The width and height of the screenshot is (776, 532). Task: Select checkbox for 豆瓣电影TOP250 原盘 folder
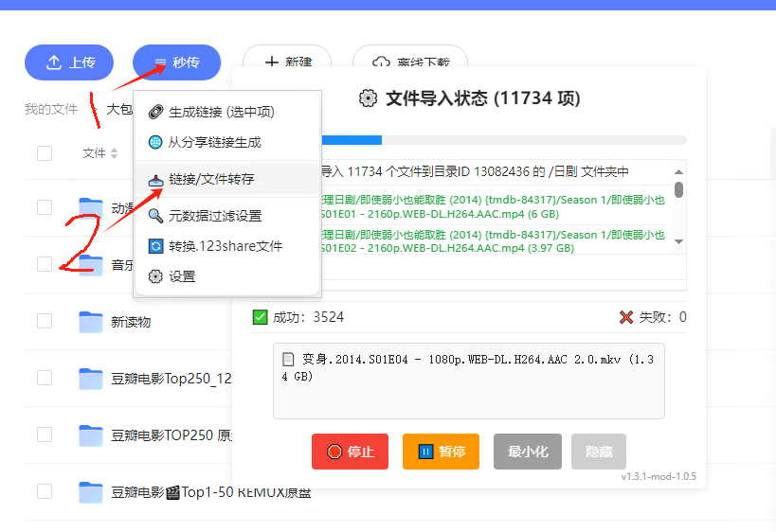click(45, 434)
